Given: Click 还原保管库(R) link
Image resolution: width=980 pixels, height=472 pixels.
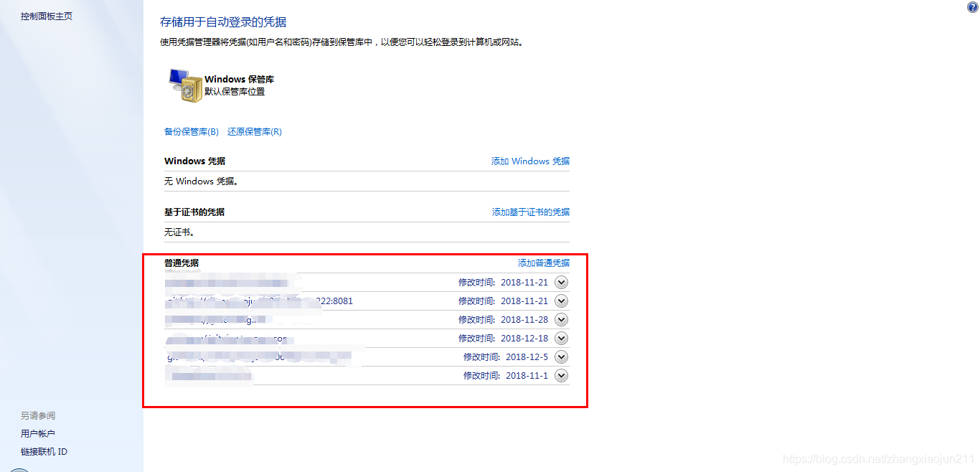Looking at the screenshot, I should (x=255, y=132).
